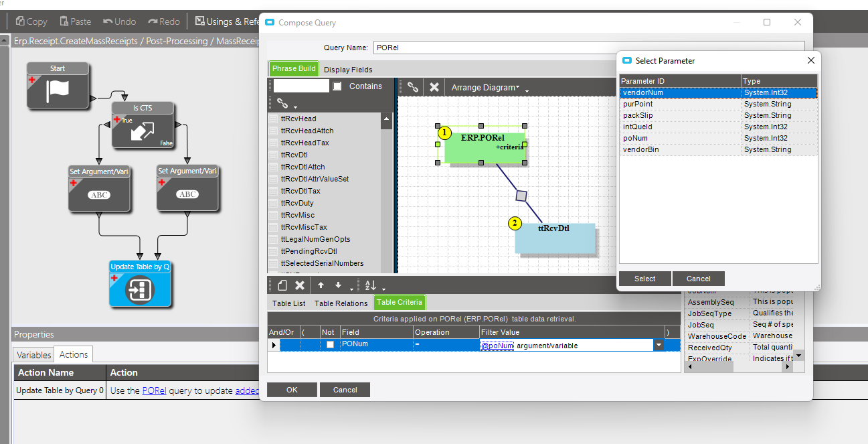868x444 pixels.
Task: Click the A-Z sort icon in the criteria toolbar
Action: (370, 285)
